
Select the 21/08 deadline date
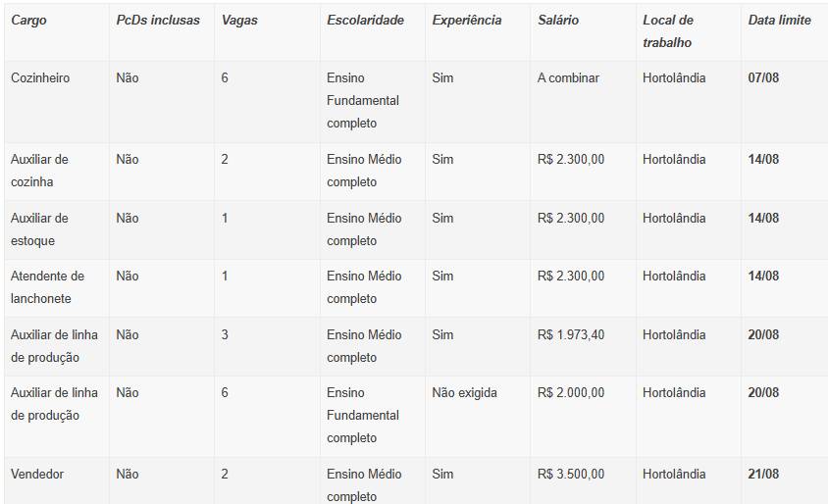(x=763, y=474)
